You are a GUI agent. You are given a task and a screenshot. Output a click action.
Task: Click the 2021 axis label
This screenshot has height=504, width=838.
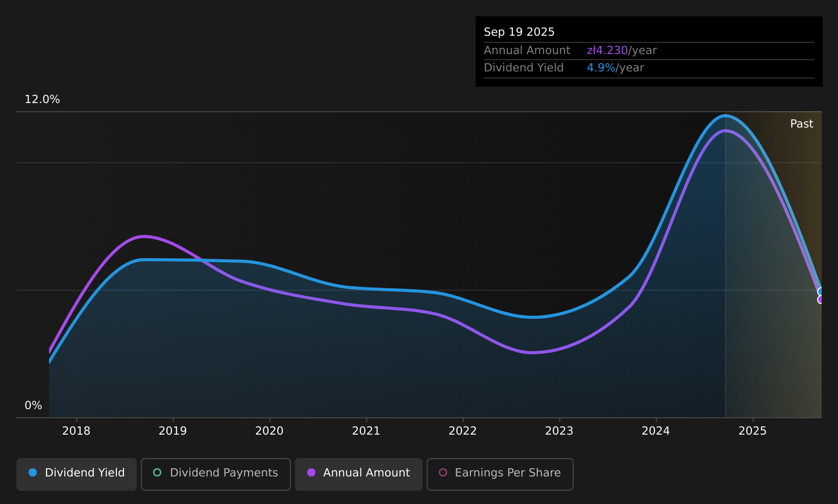pyautogui.click(x=366, y=431)
